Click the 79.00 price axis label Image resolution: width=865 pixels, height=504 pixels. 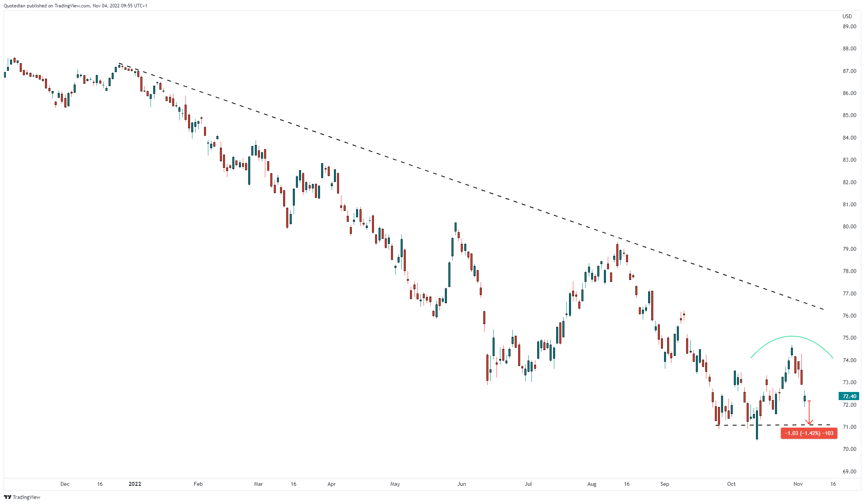tap(849, 249)
